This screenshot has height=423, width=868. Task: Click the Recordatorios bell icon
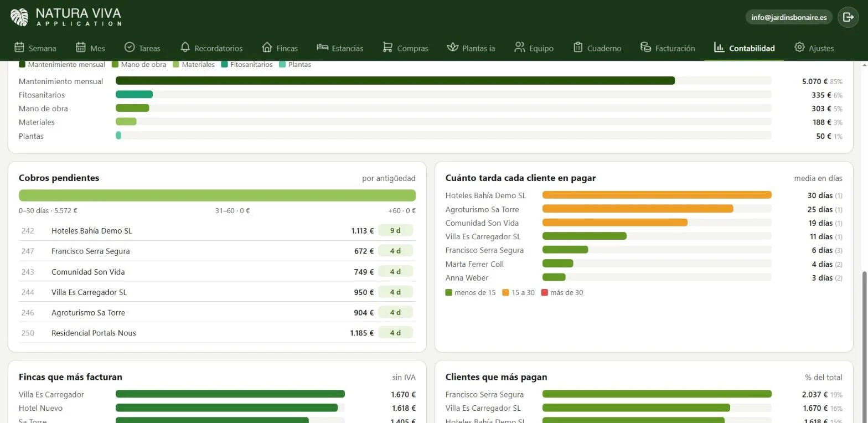click(x=185, y=47)
